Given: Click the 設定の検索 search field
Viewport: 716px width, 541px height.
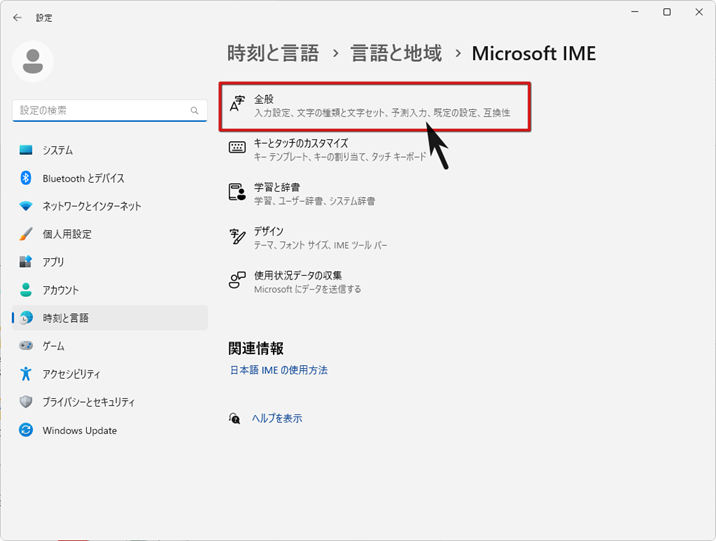Looking at the screenshot, I should click(110, 110).
